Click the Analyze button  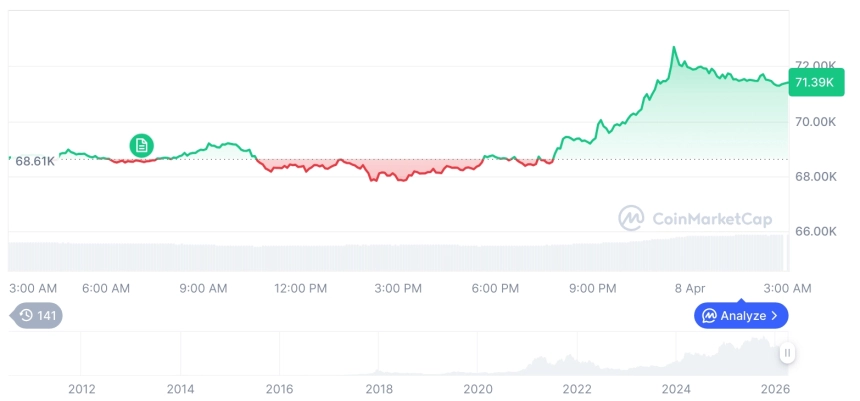(741, 316)
